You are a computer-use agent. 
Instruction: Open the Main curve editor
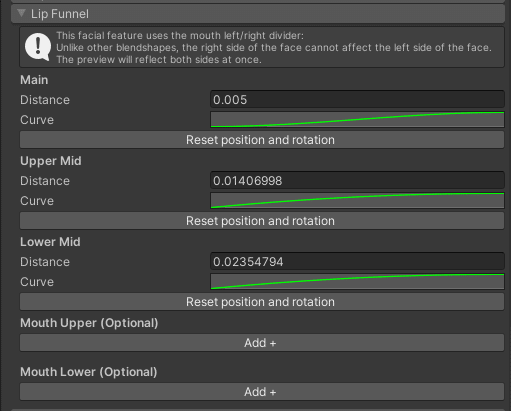(357, 119)
